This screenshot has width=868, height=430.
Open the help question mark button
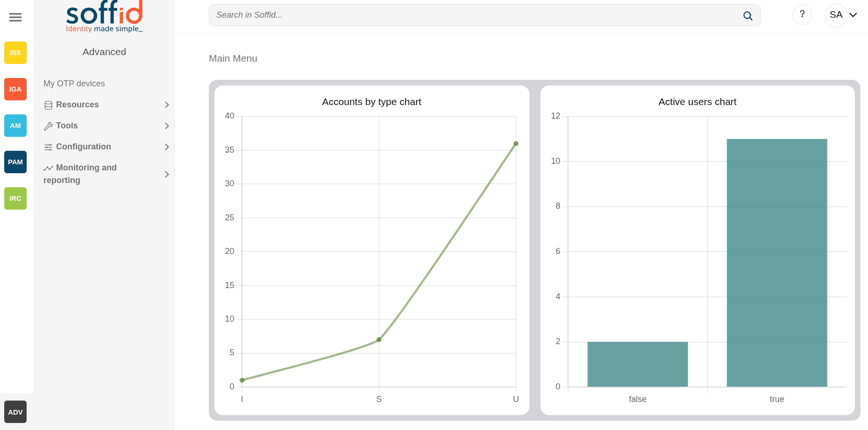(802, 15)
